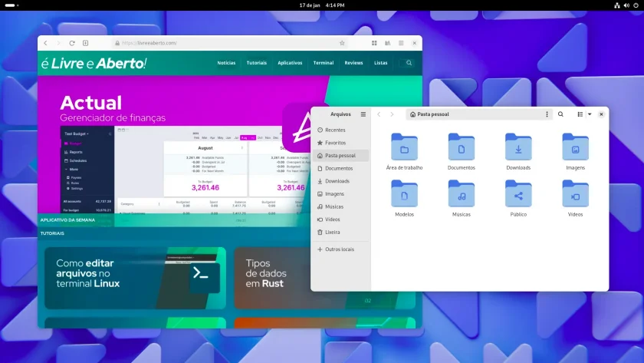Open tab overview grid icon in browser
Viewport: 644px width, 363px height.
click(374, 43)
